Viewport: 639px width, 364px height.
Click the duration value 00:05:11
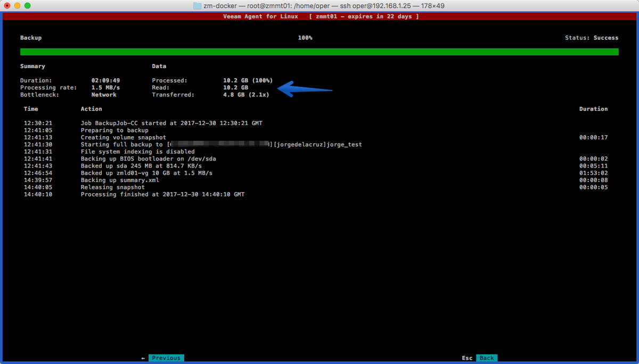[593, 166]
